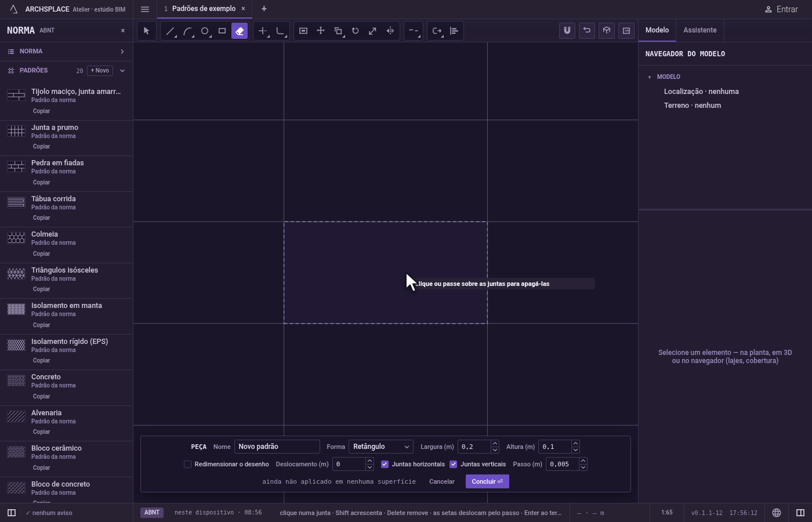This screenshot has height=522, width=812.
Task: Select the Copy/duplicate tool
Action: coord(338,31)
